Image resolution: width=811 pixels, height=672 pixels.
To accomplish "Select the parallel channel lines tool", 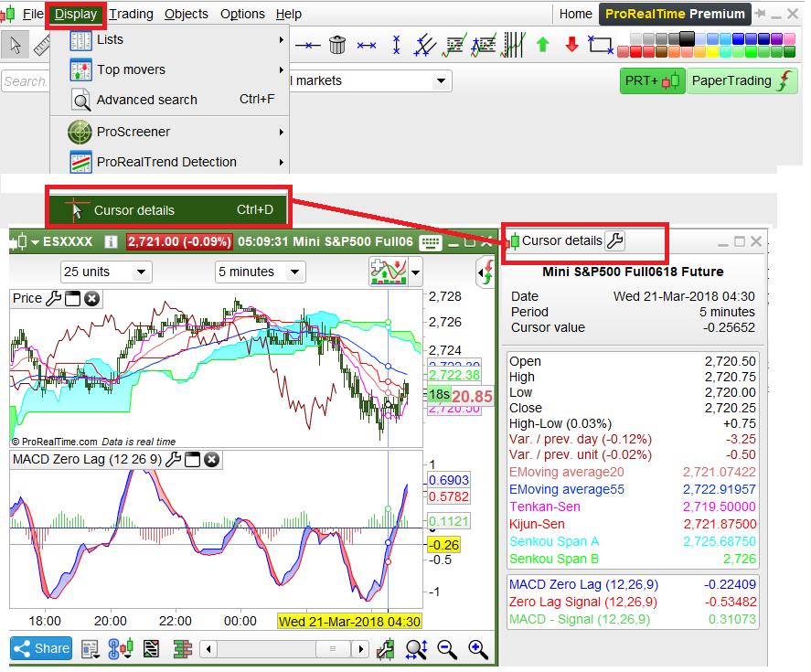I will tap(424, 45).
